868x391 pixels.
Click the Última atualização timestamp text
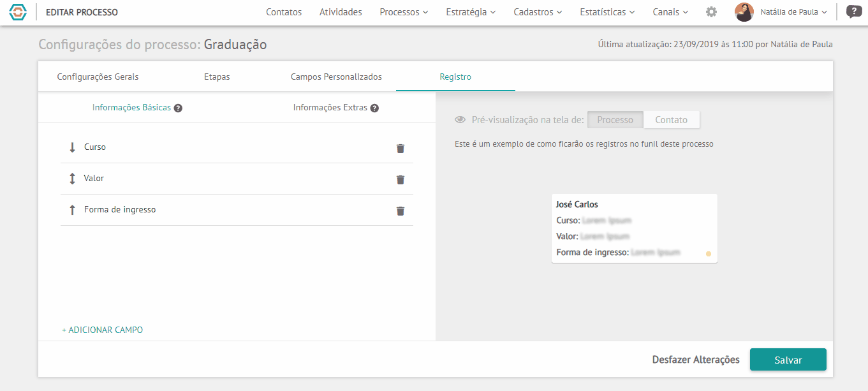coord(715,45)
